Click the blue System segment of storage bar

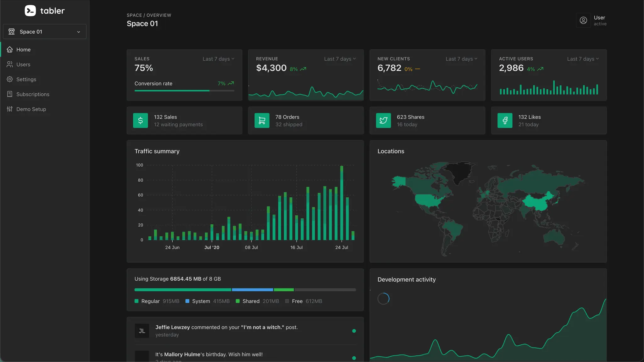(x=253, y=290)
